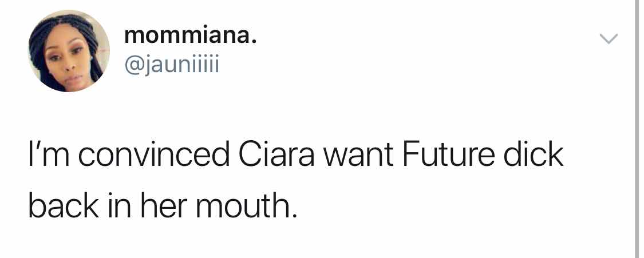Click the @jauniiiii handle

coord(172,65)
